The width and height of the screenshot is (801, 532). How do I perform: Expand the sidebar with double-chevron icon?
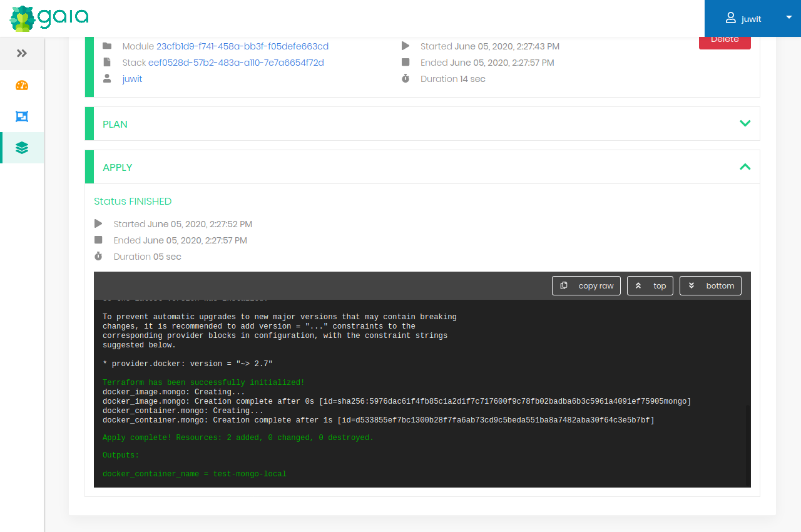(22, 53)
